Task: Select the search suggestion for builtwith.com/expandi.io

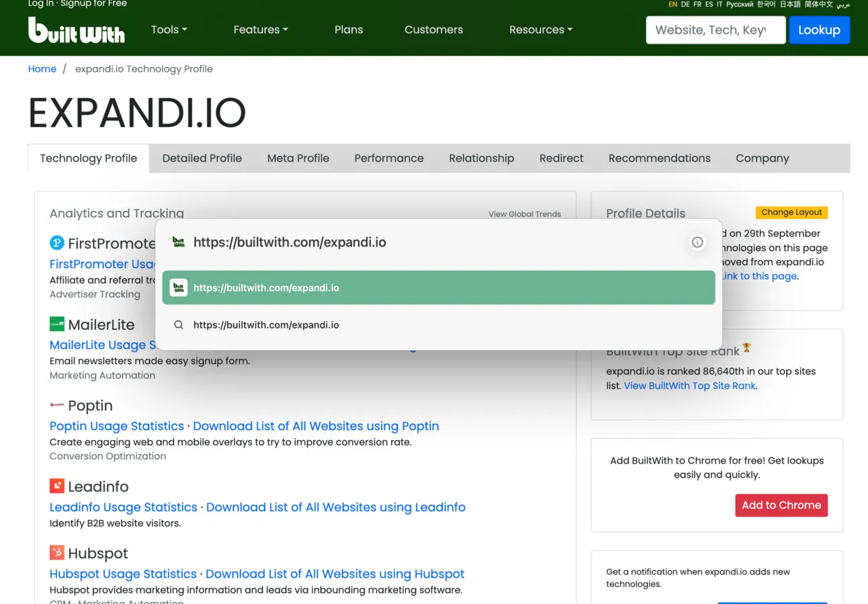Action: pyautogui.click(x=439, y=325)
